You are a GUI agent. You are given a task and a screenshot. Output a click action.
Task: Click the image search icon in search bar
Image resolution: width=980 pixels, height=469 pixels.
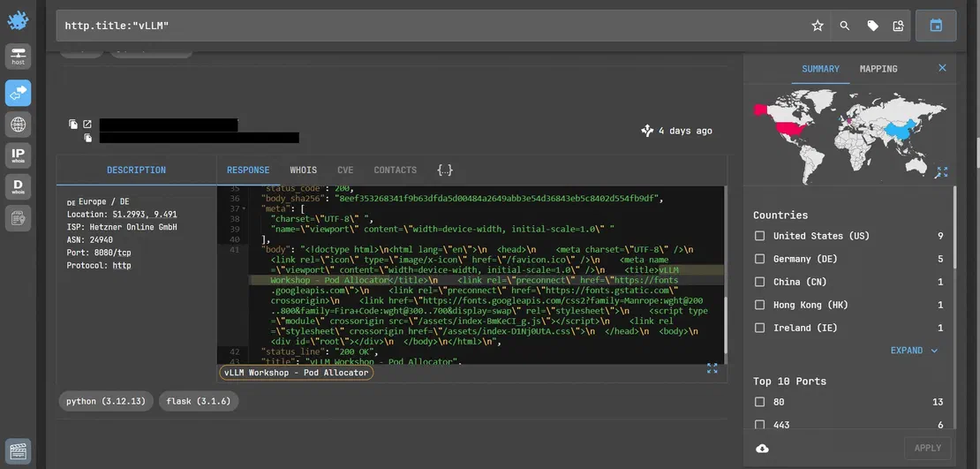(898, 26)
